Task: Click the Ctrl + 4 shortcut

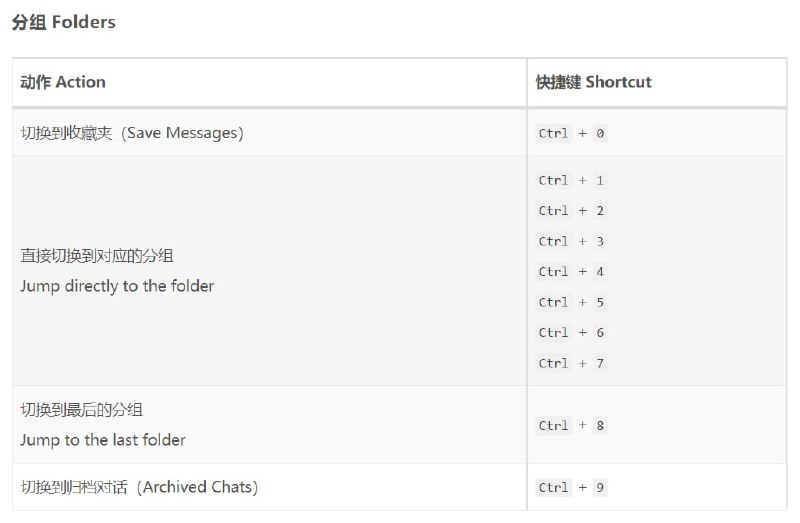Action: 571,272
